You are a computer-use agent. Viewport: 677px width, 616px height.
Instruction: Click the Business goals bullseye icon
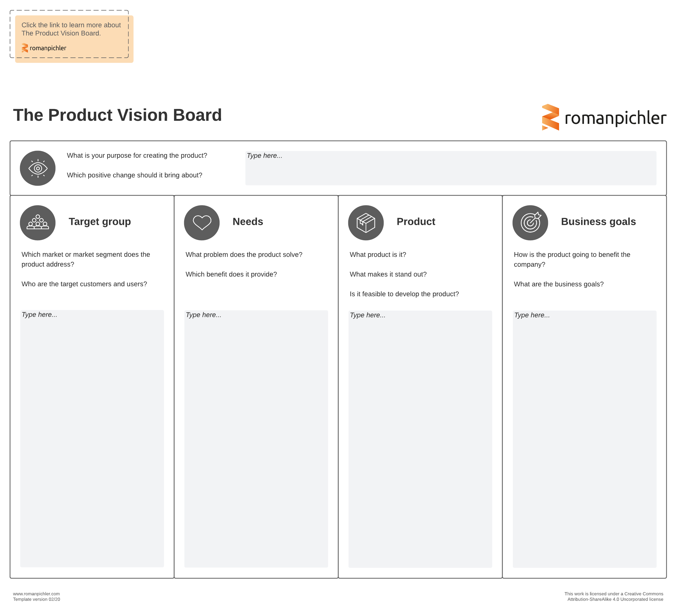tap(530, 222)
